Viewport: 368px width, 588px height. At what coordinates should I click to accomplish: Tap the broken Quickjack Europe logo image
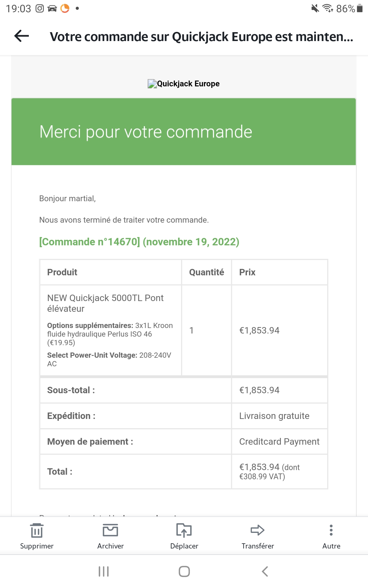coord(184,84)
